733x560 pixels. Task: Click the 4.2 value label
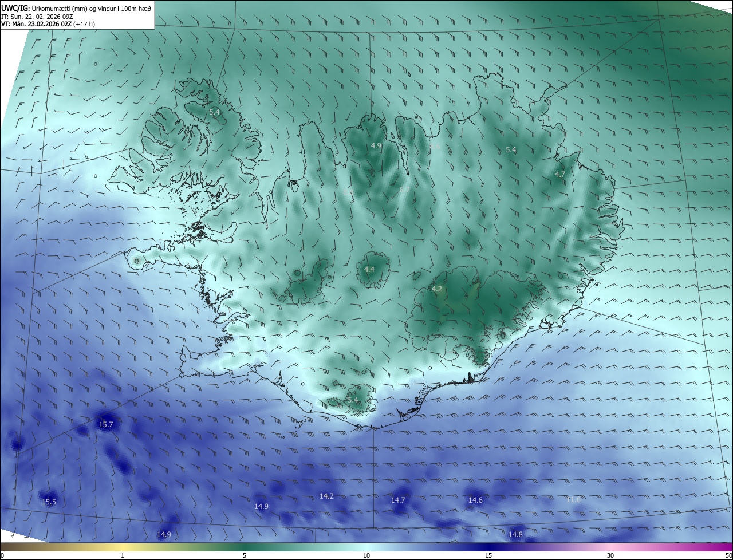437,289
